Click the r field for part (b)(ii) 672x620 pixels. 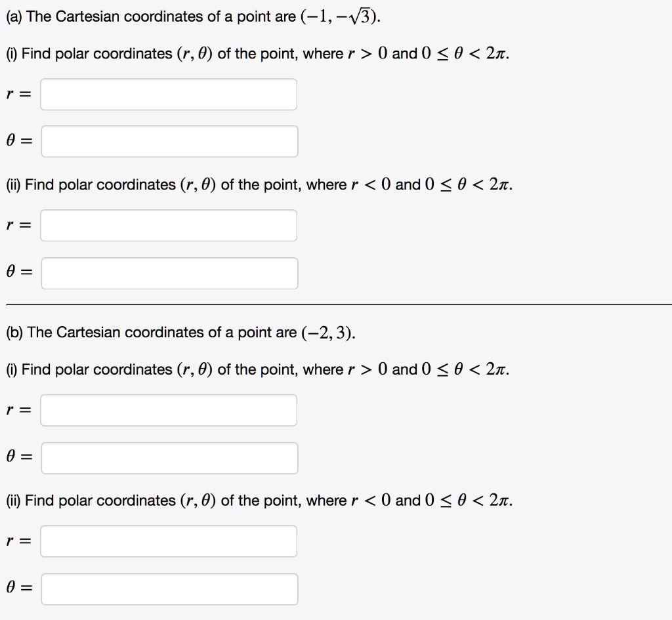click(169, 541)
